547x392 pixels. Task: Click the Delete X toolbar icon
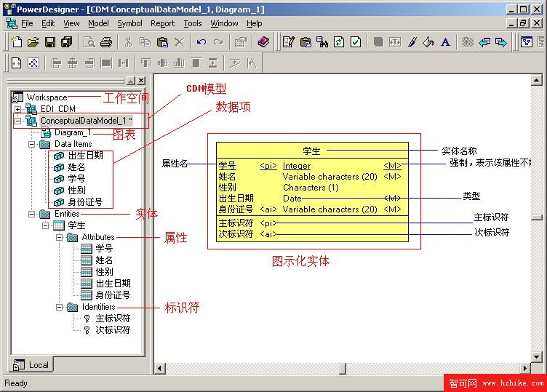click(x=180, y=42)
